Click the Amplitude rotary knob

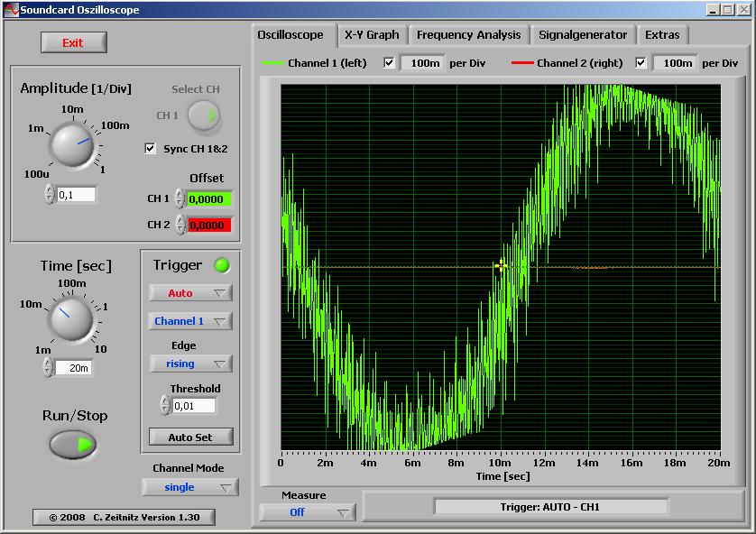[71, 145]
